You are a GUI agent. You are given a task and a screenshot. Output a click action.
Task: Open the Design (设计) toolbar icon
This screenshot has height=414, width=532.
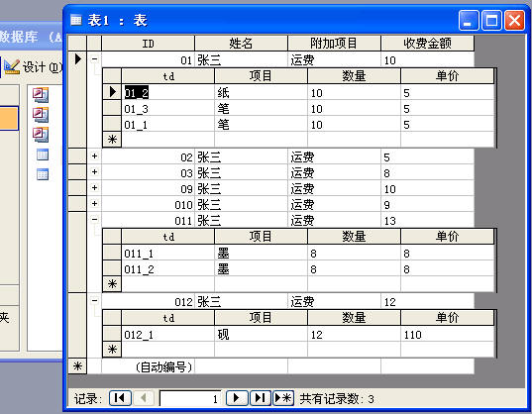12,66
